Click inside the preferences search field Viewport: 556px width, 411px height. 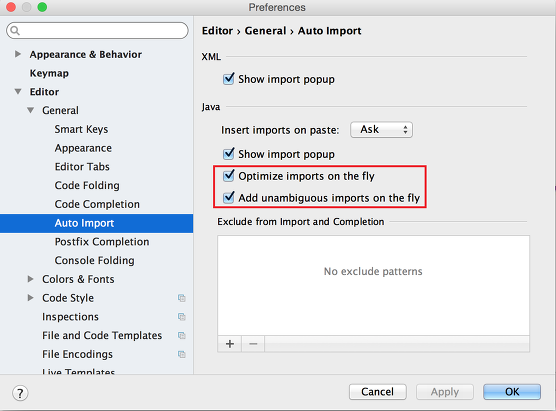coord(97,31)
